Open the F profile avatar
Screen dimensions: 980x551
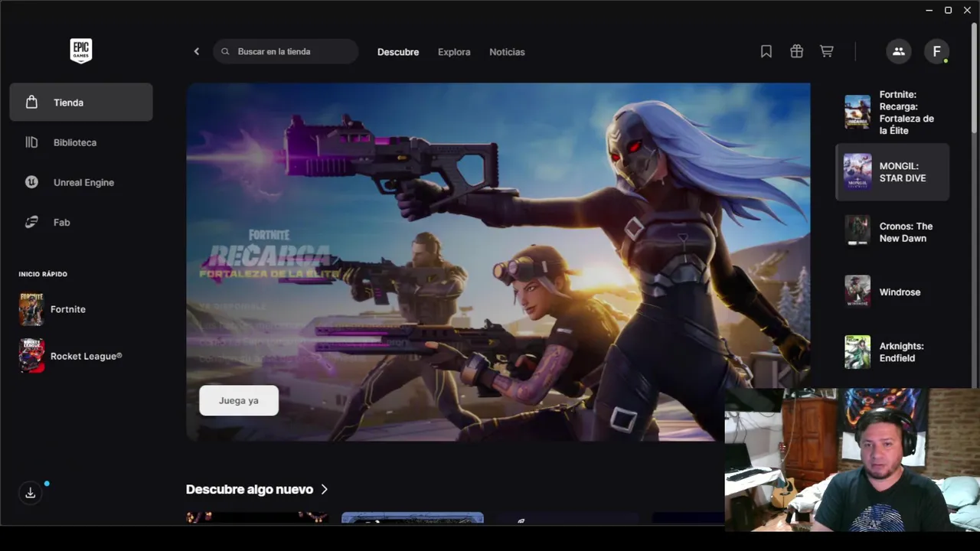936,51
